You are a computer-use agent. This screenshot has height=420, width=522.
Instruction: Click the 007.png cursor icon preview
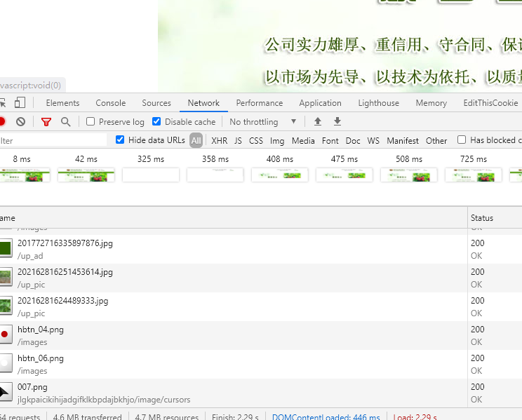(5, 393)
